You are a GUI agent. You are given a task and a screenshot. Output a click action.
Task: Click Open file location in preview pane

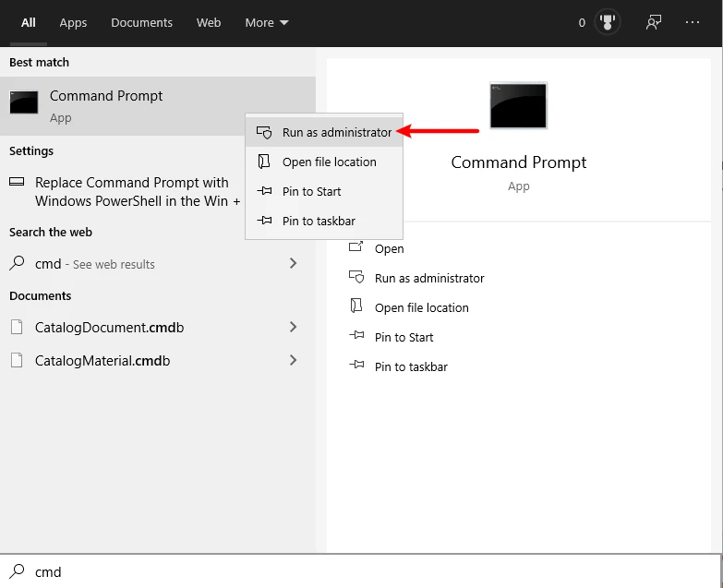tap(421, 307)
